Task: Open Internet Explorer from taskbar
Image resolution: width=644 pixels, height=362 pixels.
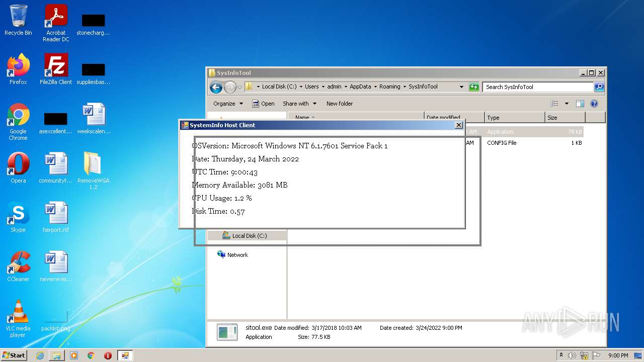Action: point(40,355)
